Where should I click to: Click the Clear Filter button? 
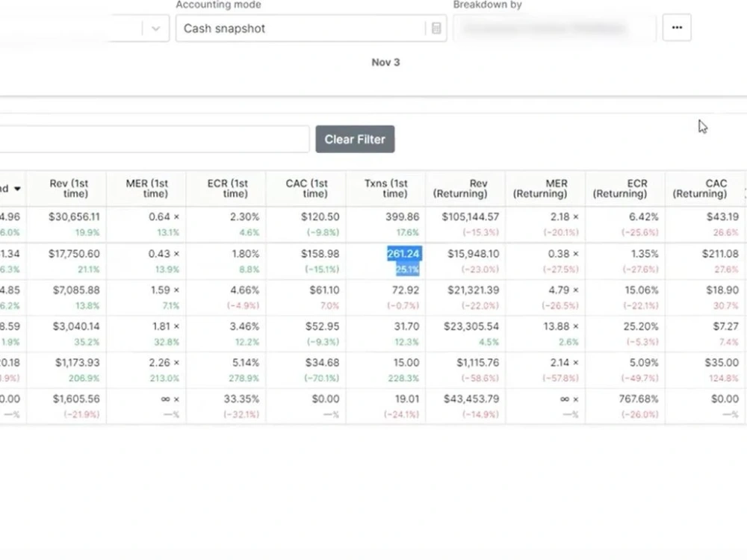pos(355,139)
